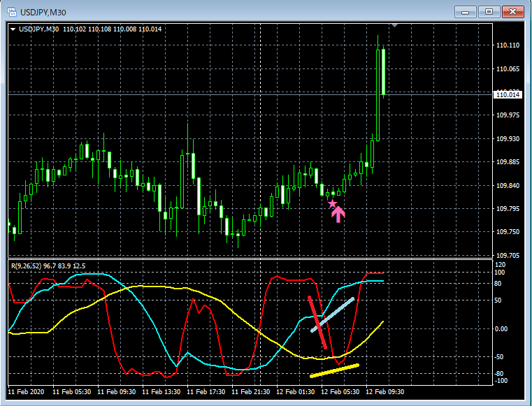Click the 11 Feb 21:30 time label
The image size is (532, 406).
(x=251, y=392)
